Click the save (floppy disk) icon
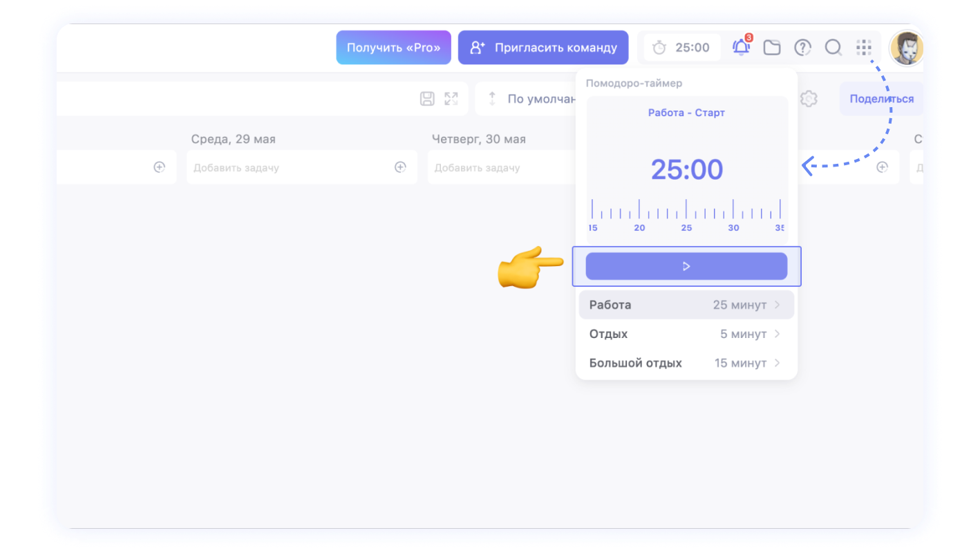 tap(427, 99)
